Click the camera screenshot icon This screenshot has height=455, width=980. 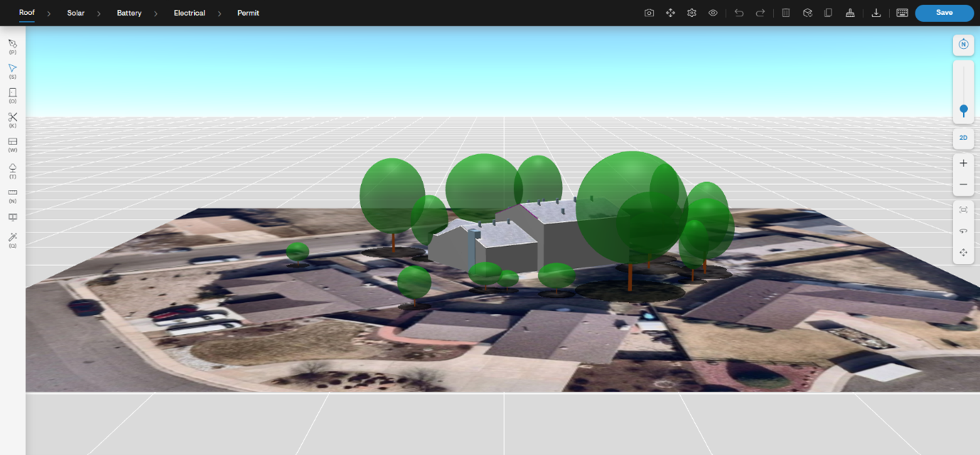(649, 13)
